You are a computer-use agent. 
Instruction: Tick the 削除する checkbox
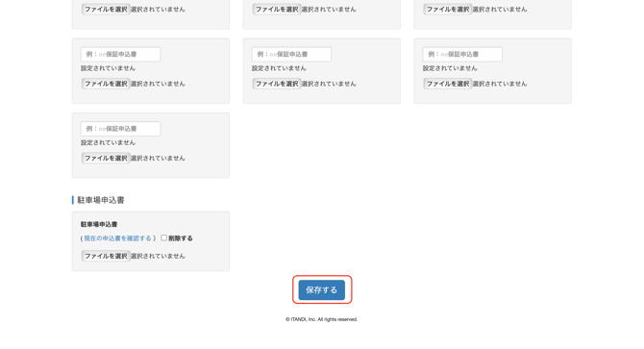pos(163,237)
